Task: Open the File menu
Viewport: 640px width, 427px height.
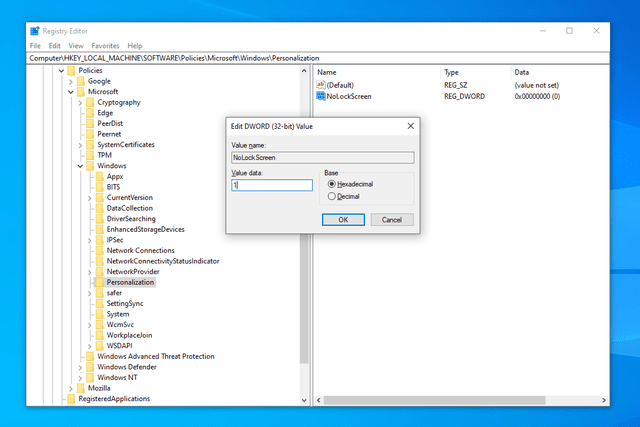Action: 36,46
